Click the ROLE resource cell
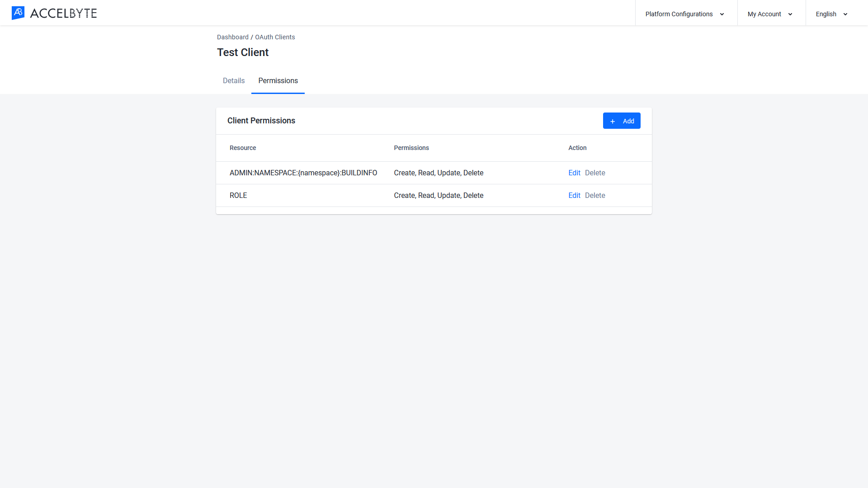The height and width of the screenshot is (488, 868). (x=238, y=196)
